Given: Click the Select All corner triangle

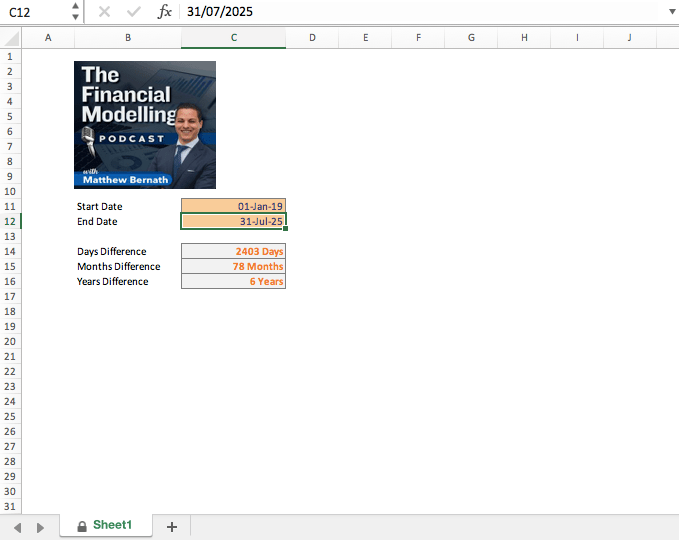Looking at the screenshot, I should (12, 39).
